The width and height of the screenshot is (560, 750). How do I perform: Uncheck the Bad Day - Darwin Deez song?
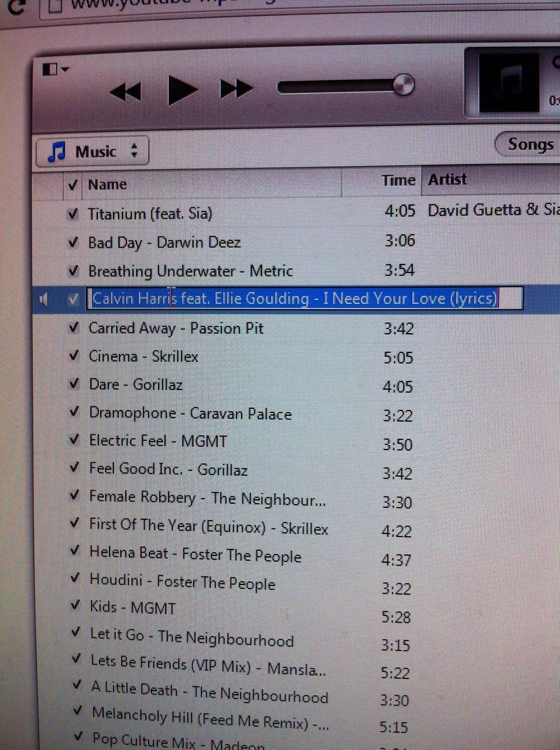(73, 242)
